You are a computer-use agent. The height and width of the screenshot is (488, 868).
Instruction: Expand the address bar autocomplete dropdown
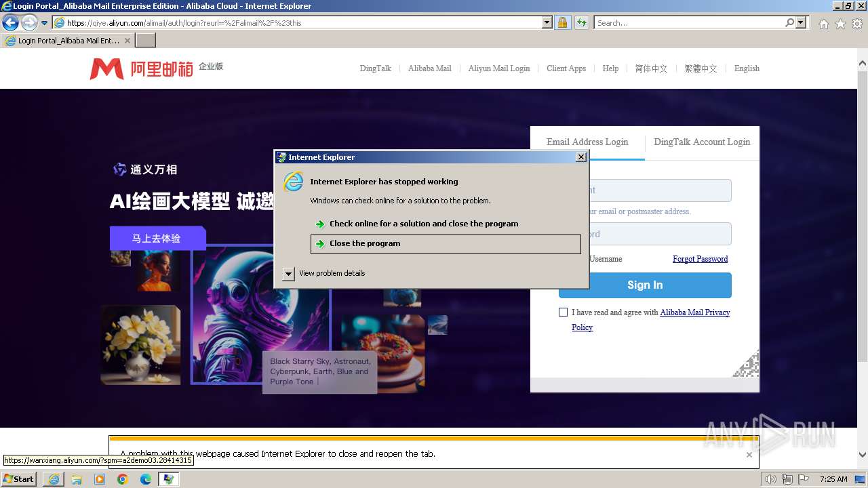[x=547, y=23]
